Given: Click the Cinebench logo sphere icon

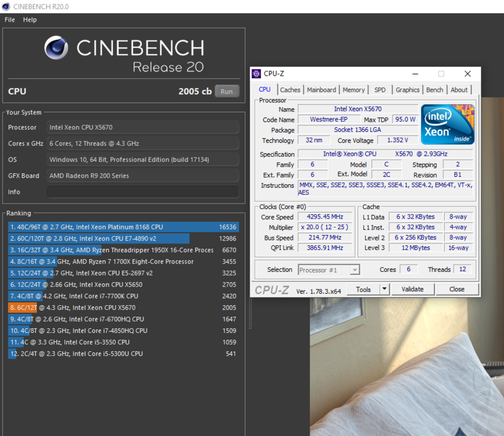Looking at the screenshot, I should [56, 48].
